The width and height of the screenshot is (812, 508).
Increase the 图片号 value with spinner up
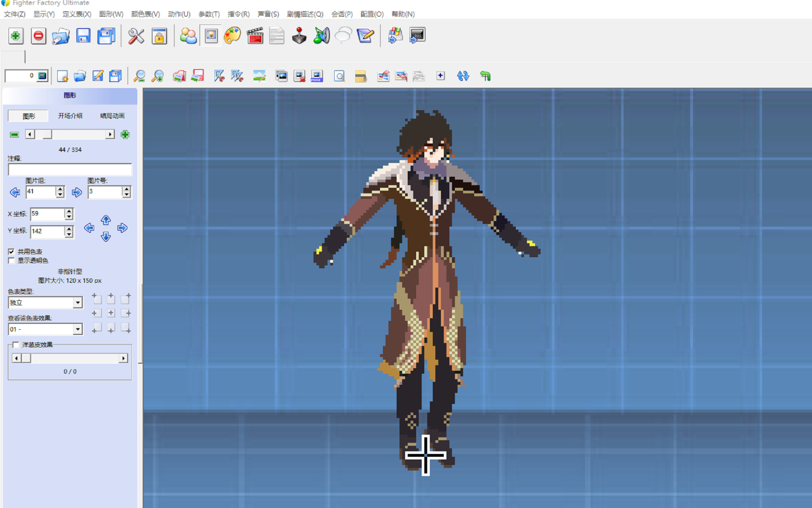(127, 189)
